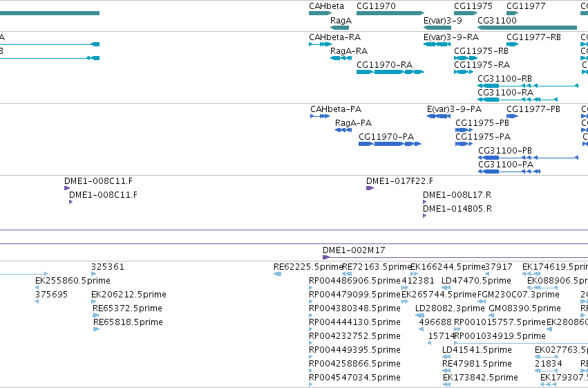Open the CG11975-RA transcript

[x=464, y=72]
